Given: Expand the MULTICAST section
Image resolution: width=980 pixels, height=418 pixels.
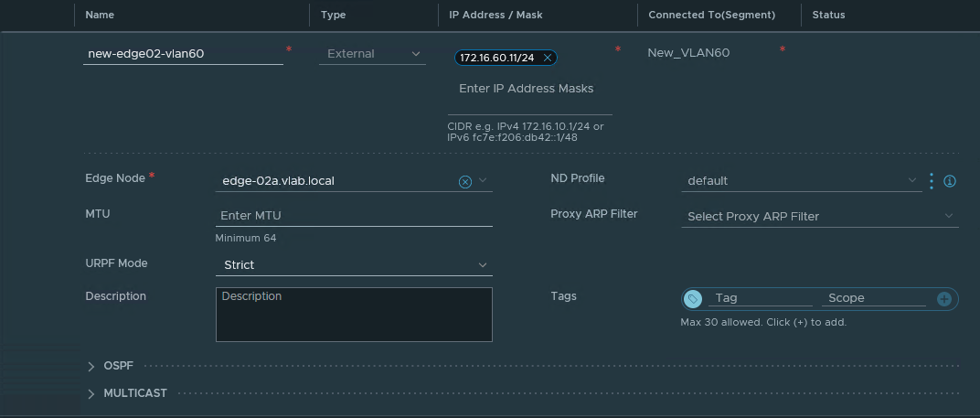Looking at the screenshot, I should pos(91,394).
